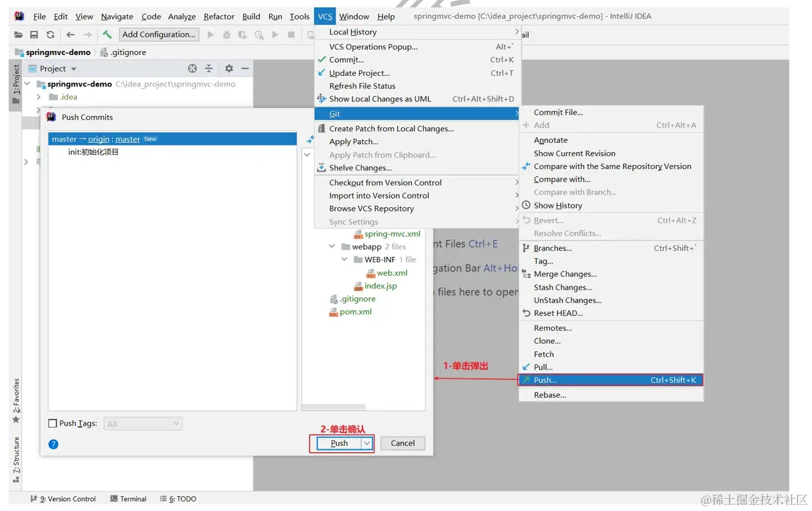Click the Push button in the dialog
Screen dimensions: 812x511
340,443
